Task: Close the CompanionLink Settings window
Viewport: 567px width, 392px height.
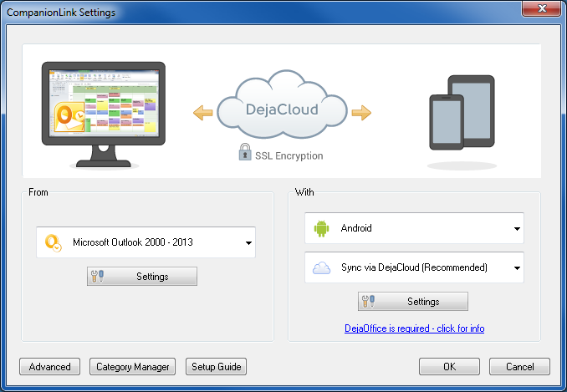Action: click(541, 8)
